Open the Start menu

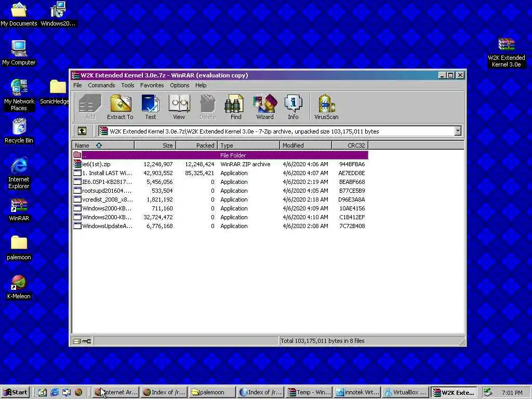[x=16, y=392]
